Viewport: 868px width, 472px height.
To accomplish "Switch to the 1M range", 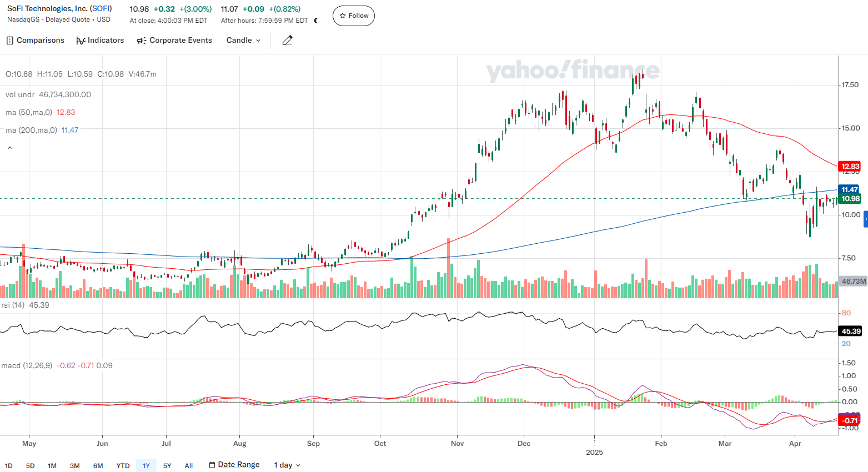I will [x=52, y=466].
